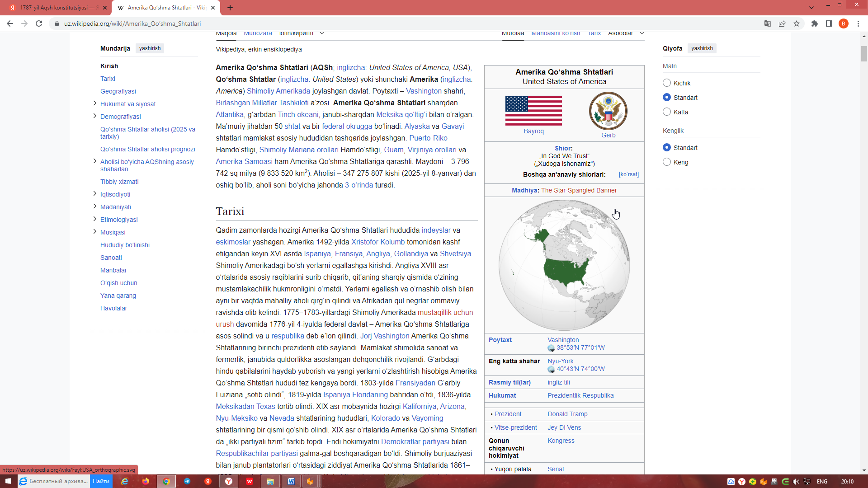The width and height of the screenshot is (868, 488).
Task: Open the browser side panel icon
Action: point(829,23)
